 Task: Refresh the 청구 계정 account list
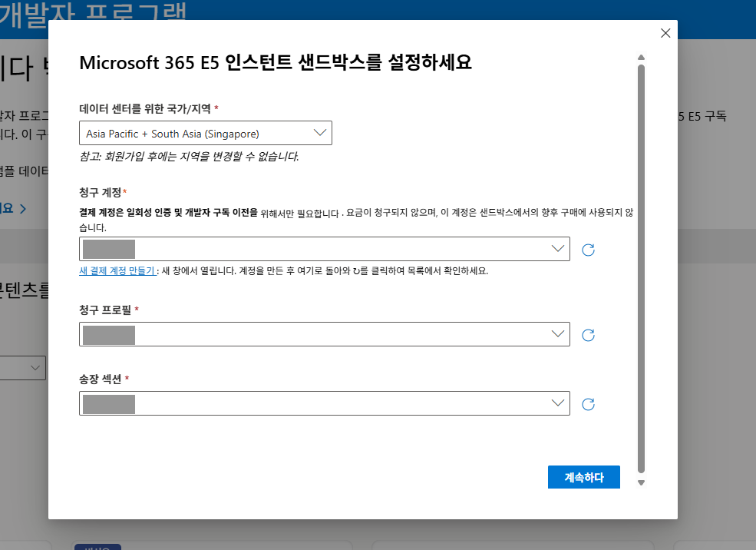(x=588, y=250)
